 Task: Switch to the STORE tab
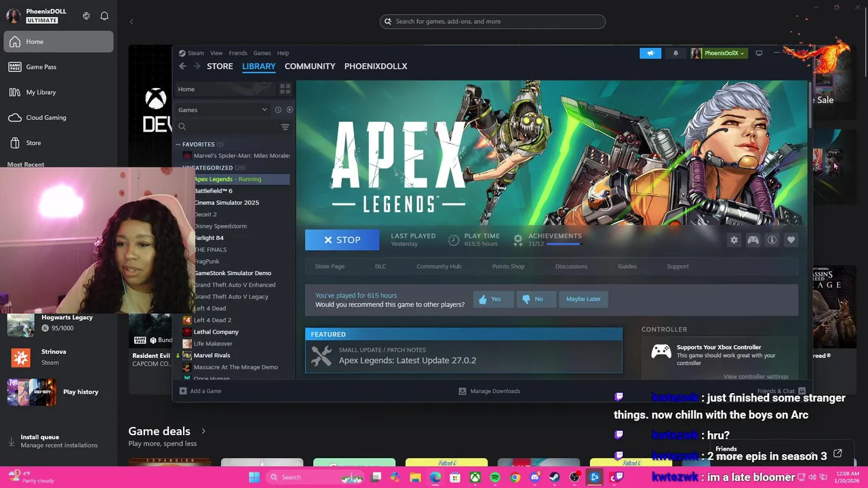220,66
